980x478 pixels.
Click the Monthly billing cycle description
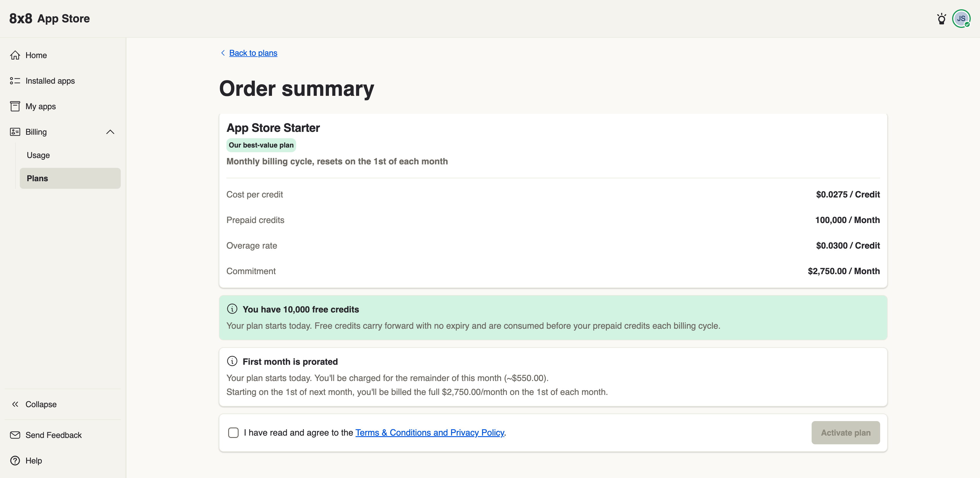(337, 161)
